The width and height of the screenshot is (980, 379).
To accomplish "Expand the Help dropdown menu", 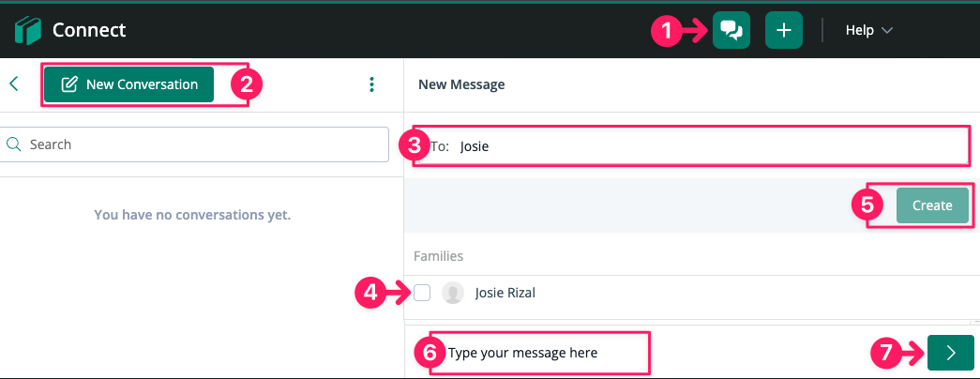I will tap(868, 30).
